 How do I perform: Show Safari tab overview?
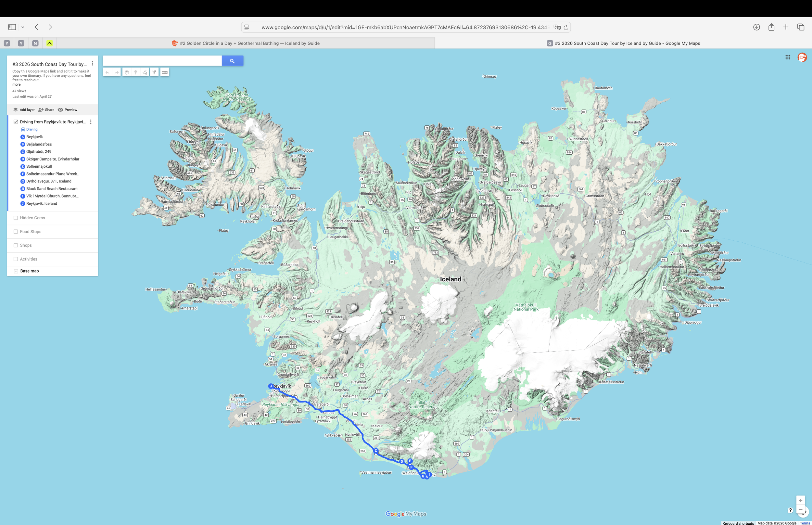click(x=801, y=27)
